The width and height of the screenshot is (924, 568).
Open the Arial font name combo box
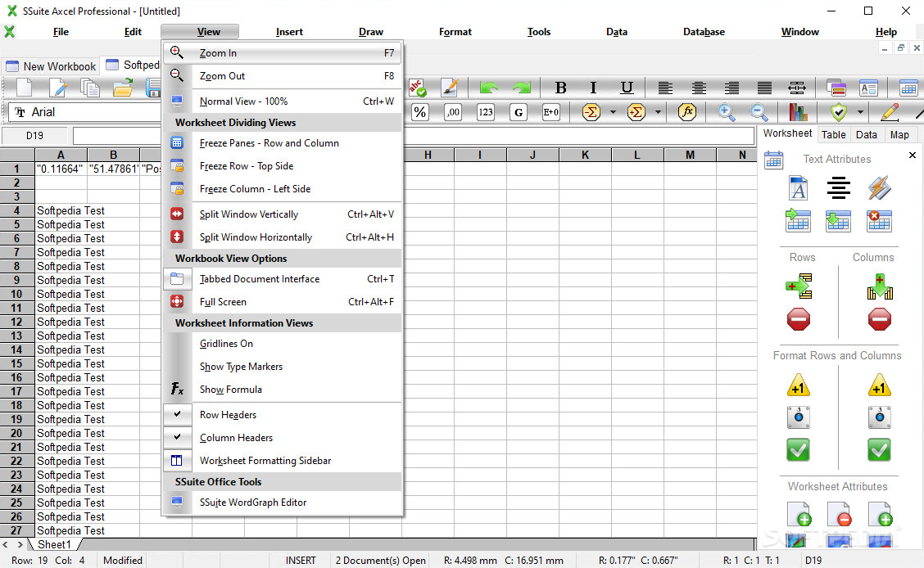(x=85, y=112)
